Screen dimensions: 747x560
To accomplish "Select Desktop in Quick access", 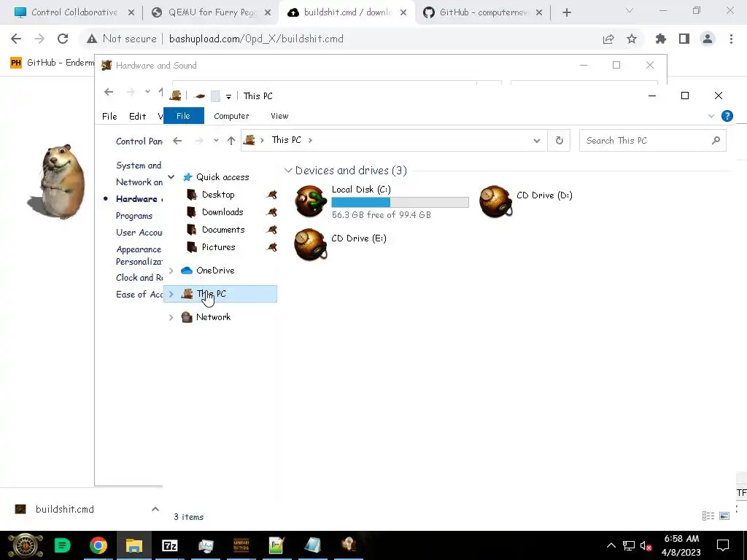I will tap(218, 194).
